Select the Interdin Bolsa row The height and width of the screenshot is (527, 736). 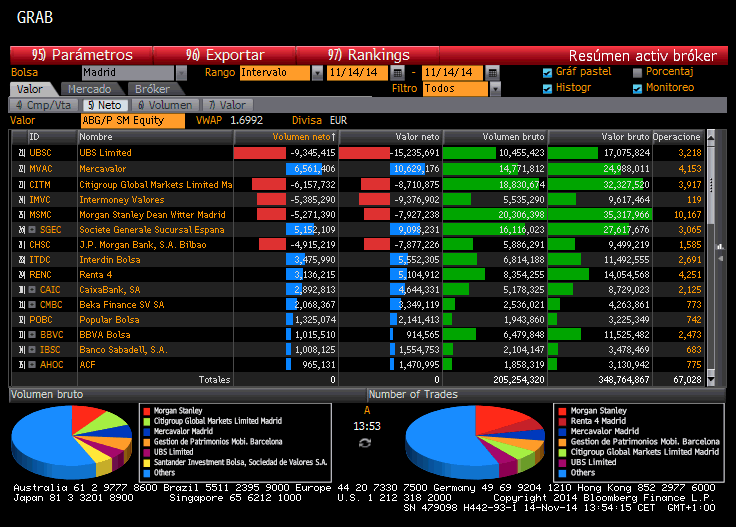click(x=358, y=260)
